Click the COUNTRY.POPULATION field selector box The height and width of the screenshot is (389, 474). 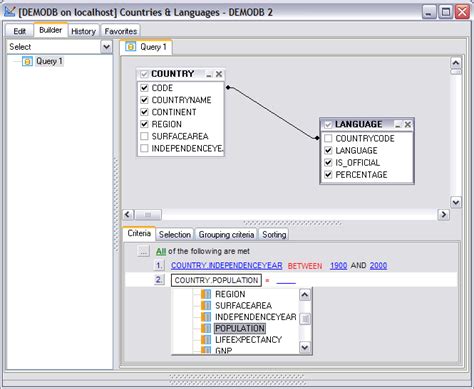pyautogui.click(x=216, y=280)
